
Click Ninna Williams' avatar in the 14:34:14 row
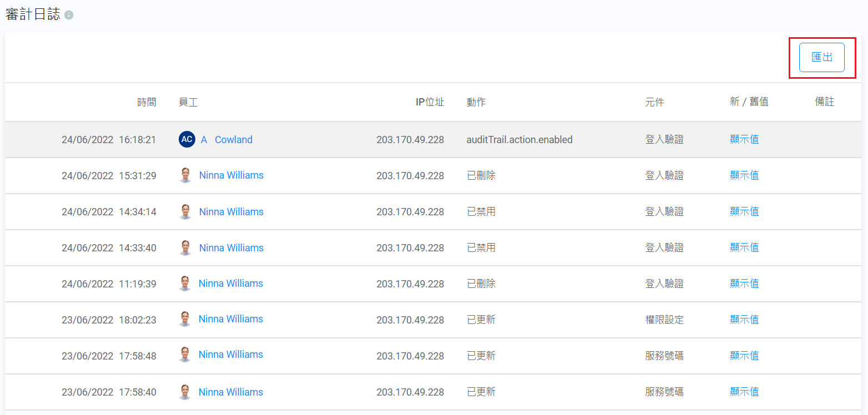(185, 211)
